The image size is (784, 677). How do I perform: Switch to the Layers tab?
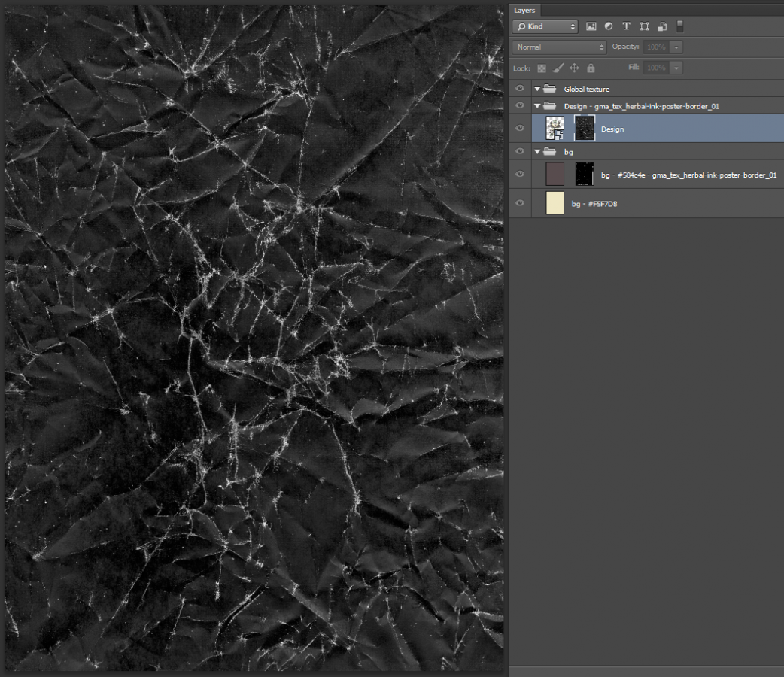(x=524, y=10)
